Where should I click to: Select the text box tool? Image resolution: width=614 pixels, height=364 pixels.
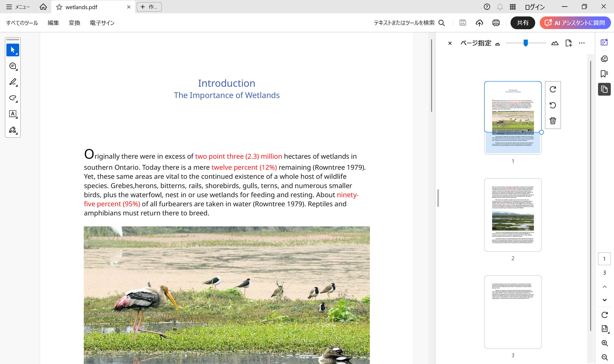pyautogui.click(x=13, y=114)
